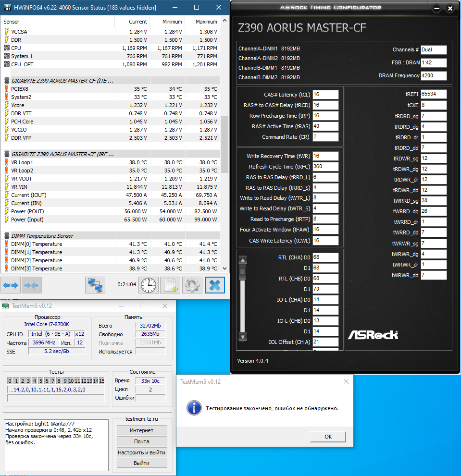This screenshot has height=476, width=461.
Task: Click the tRCD value field
Action: point(325,105)
